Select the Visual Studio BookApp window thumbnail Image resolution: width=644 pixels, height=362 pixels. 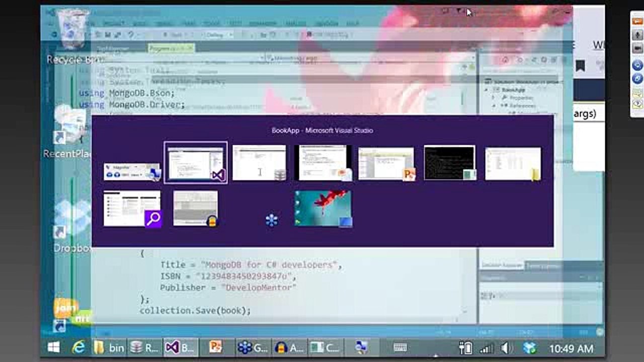click(x=196, y=163)
